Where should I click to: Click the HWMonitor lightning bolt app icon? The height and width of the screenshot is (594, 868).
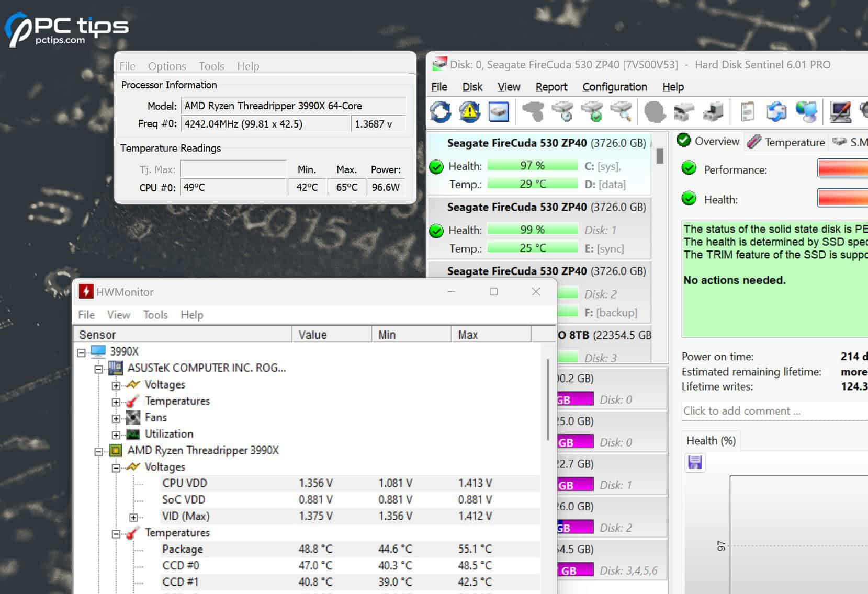coord(85,291)
